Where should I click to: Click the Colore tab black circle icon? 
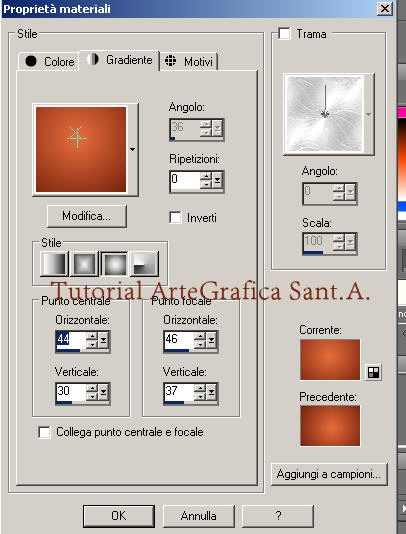pos(31,61)
